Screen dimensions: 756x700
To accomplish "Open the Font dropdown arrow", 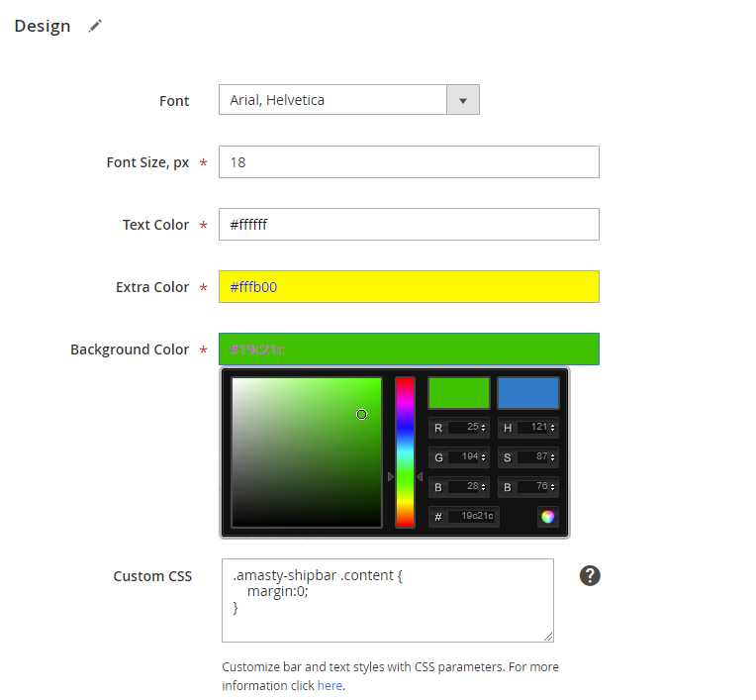I will [x=463, y=100].
